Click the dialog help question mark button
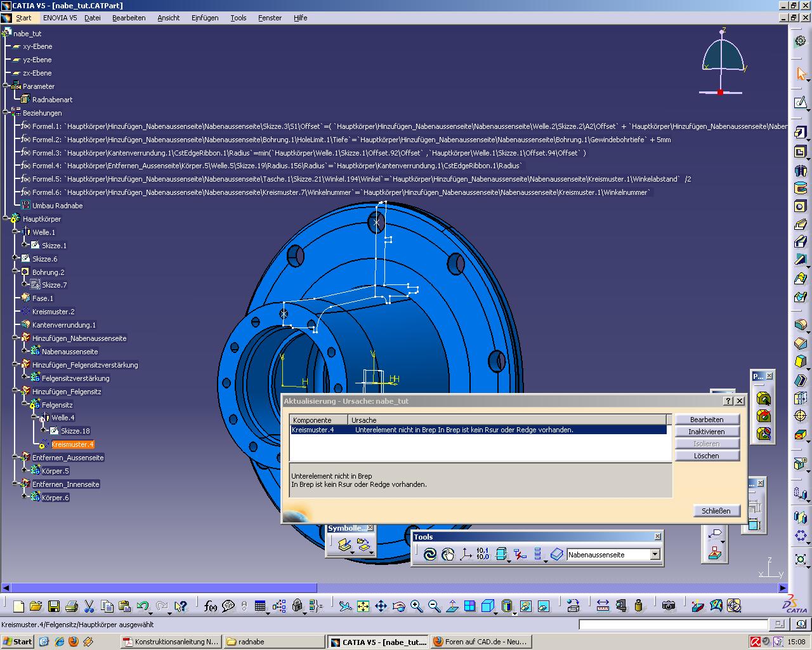The height and width of the screenshot is (650, 812). (728, 401)
